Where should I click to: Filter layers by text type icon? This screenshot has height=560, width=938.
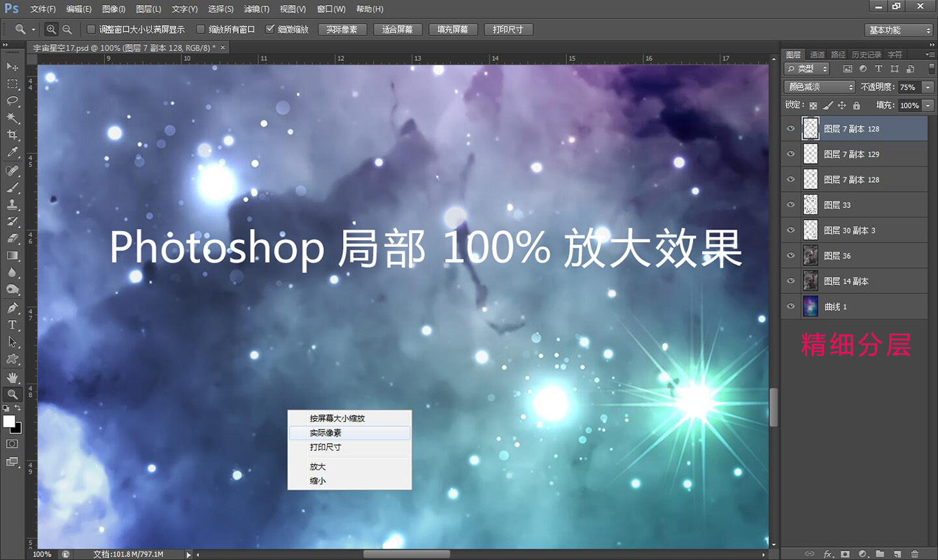(878, 69)
